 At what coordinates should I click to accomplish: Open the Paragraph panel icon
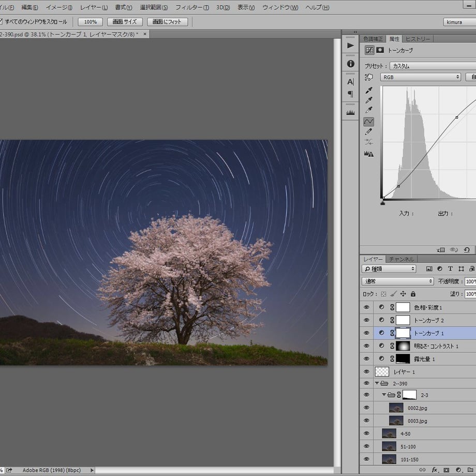pos(350,94)
